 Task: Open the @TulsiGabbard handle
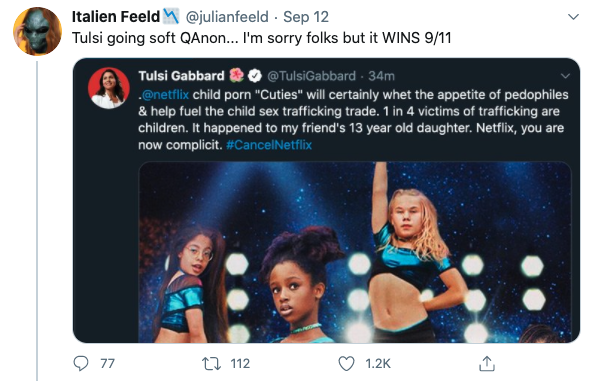tap(312, 76)
